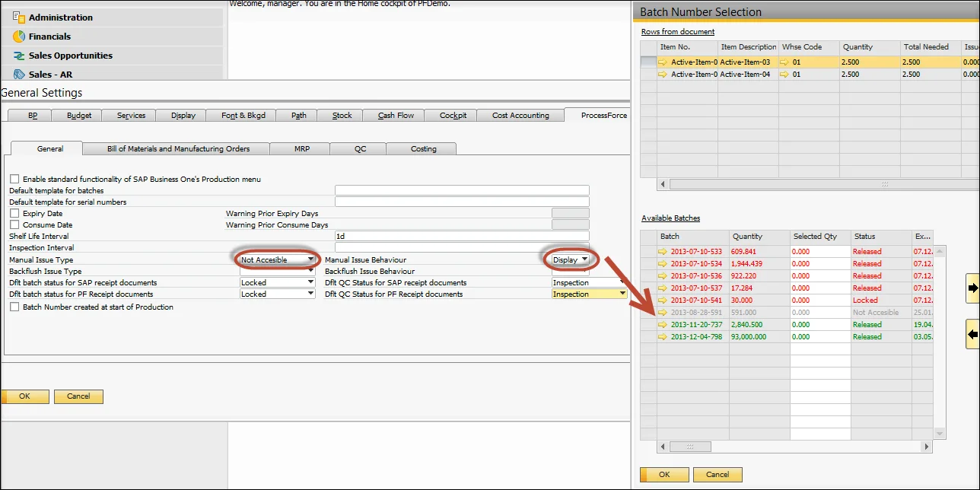The height and width of the screenshot is (490, 980).
Task: Check Batch Number created at start of Production
Action: click(14, 307)
